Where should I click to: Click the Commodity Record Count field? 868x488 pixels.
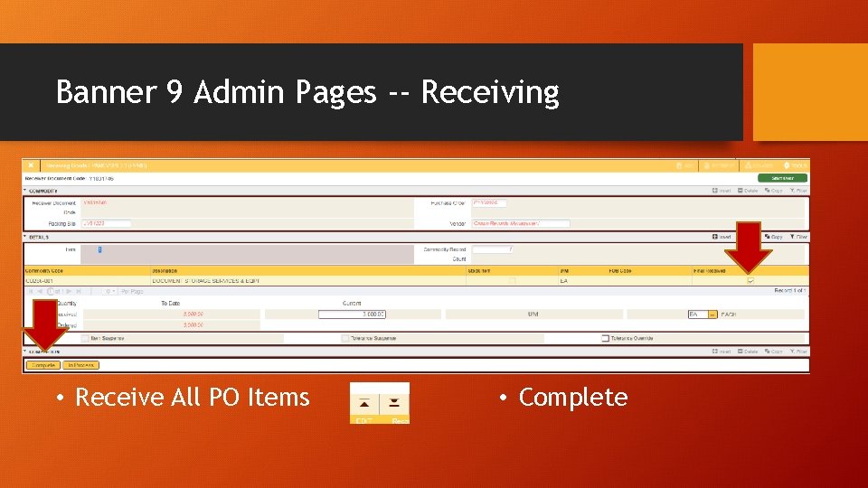(x=493, y=249)
